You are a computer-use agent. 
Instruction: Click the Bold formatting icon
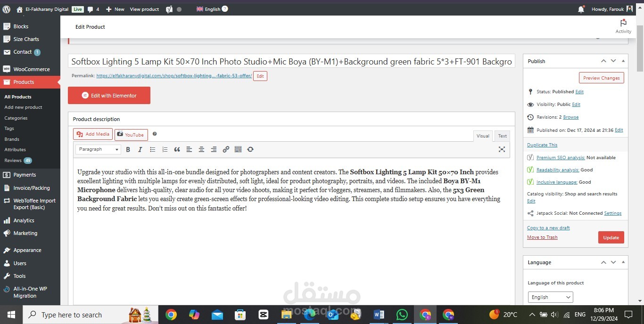pos(128,149)
